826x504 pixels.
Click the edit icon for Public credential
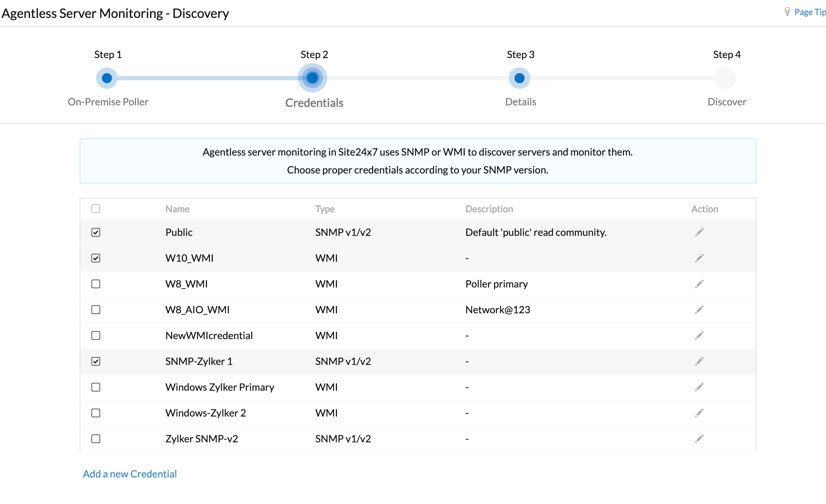coord(699,232)
